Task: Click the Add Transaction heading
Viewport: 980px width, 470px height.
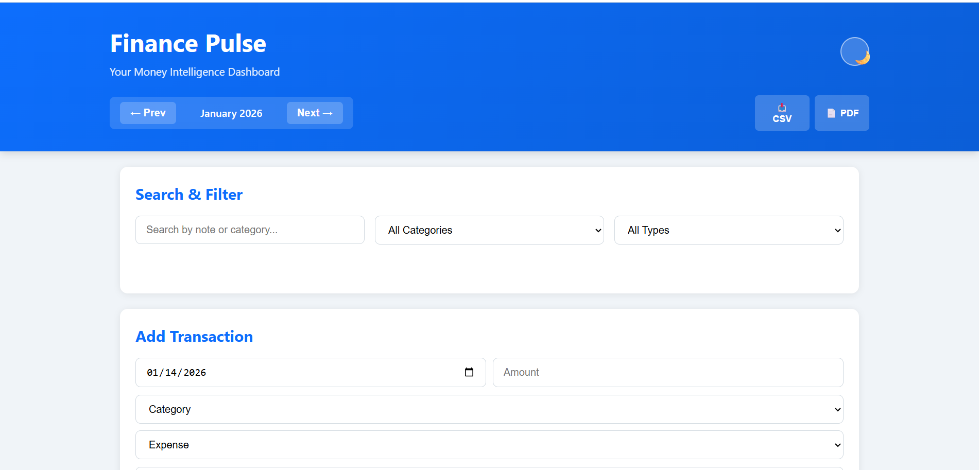Action: pos(194,337)
